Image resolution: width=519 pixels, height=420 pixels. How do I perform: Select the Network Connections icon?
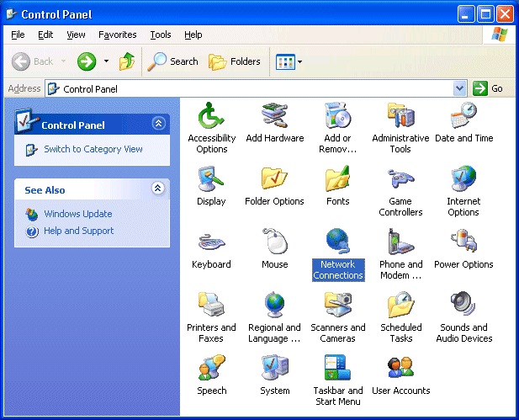(x=337, y=242)
